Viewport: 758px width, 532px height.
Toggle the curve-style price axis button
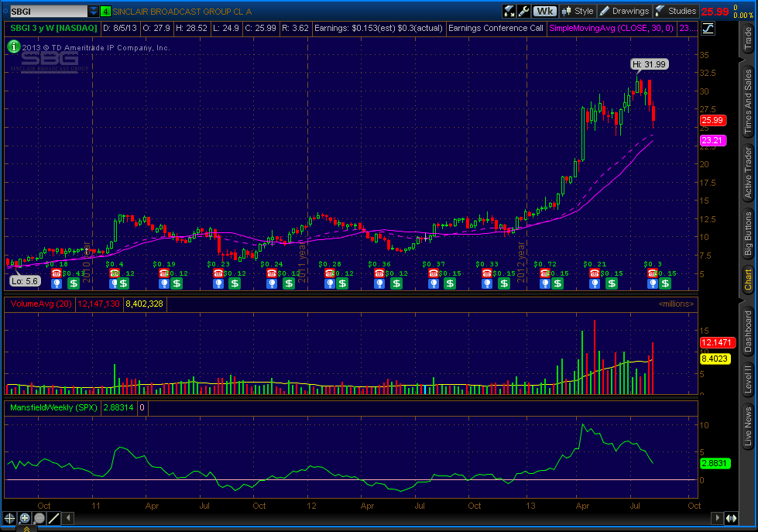point(708,29)
